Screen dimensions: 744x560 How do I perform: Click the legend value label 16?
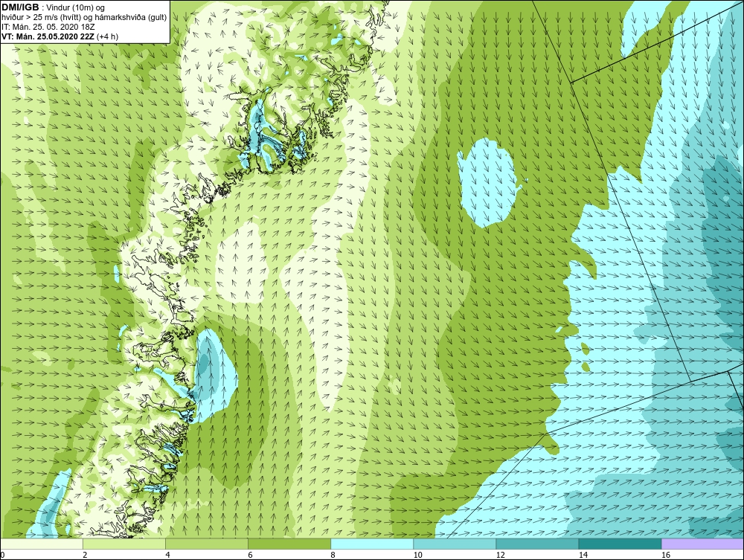point(665,556)
